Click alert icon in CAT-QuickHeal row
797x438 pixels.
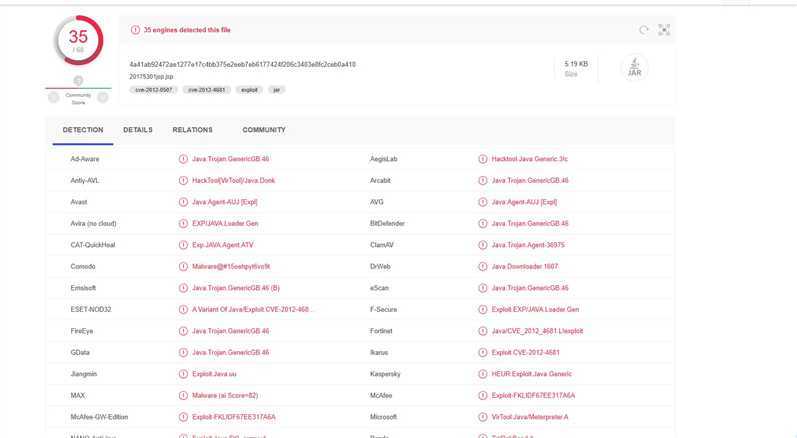(183, 245)
